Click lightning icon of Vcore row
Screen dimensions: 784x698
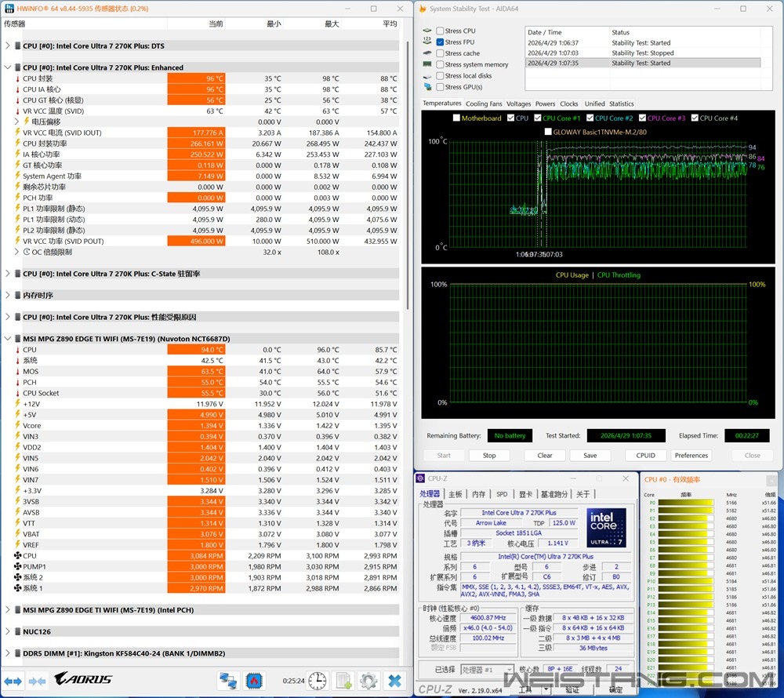click(17, 426)
